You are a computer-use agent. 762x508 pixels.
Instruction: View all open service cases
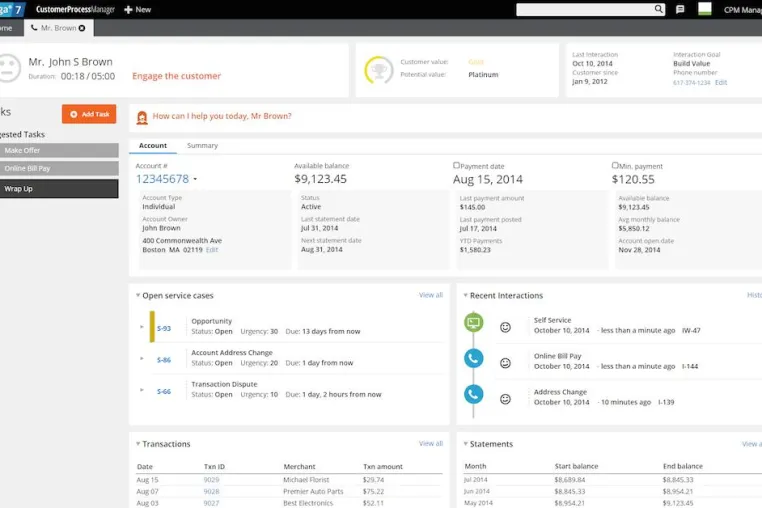[x=431, y=295]
